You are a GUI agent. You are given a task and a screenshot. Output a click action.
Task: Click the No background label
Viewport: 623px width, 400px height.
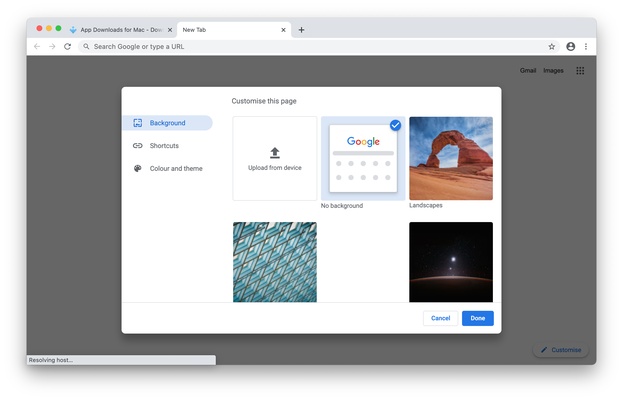point(342,206)
